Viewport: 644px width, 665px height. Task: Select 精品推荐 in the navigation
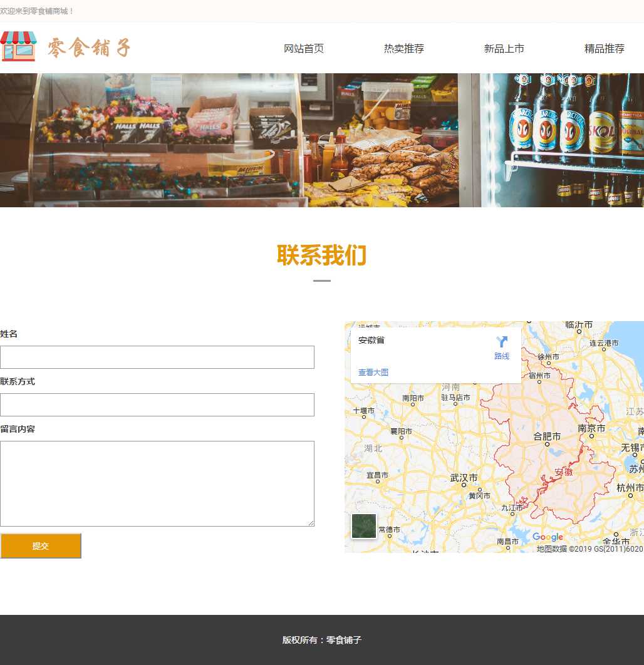[x=605, y=48]
